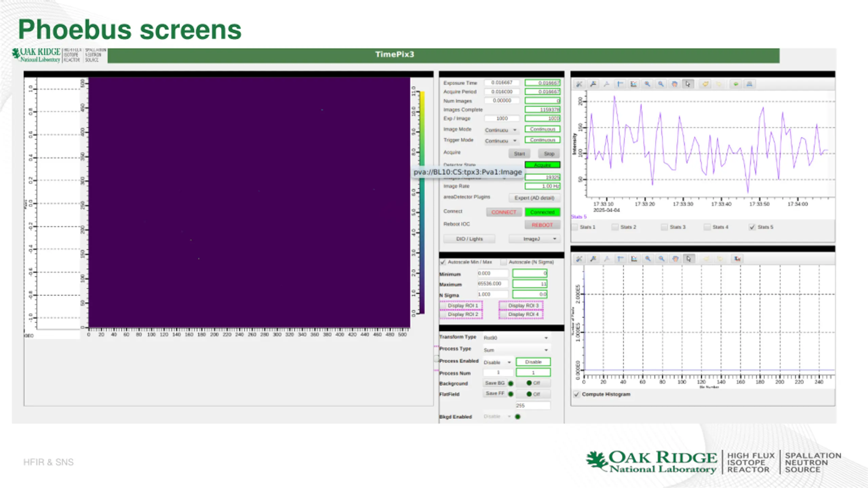868x488 pixels.
Task: Click undo arrow icon in Stats plot toolbar
Action: coord(705,84)
